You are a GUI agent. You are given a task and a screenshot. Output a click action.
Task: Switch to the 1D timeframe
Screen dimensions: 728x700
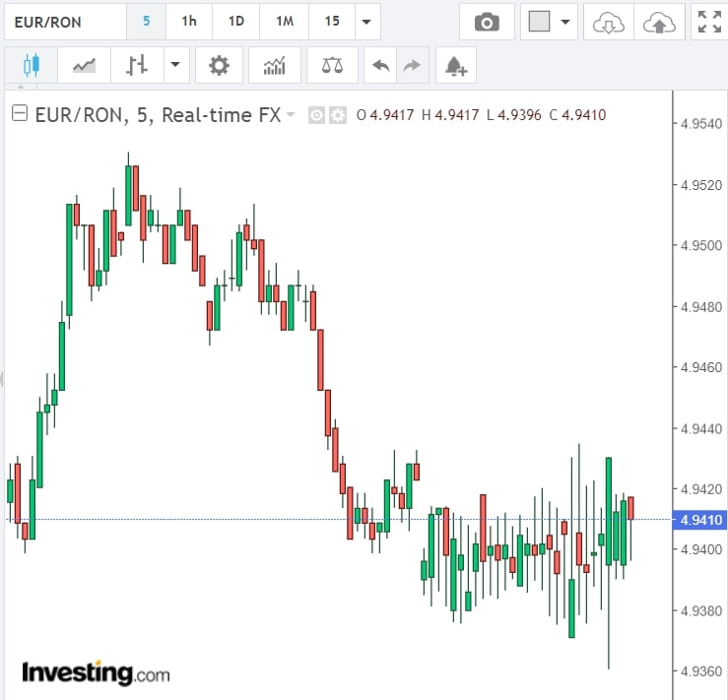(x=236, y=22)
